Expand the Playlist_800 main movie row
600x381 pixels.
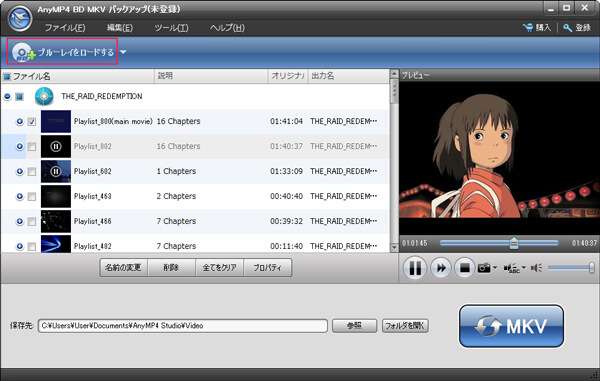20,122
